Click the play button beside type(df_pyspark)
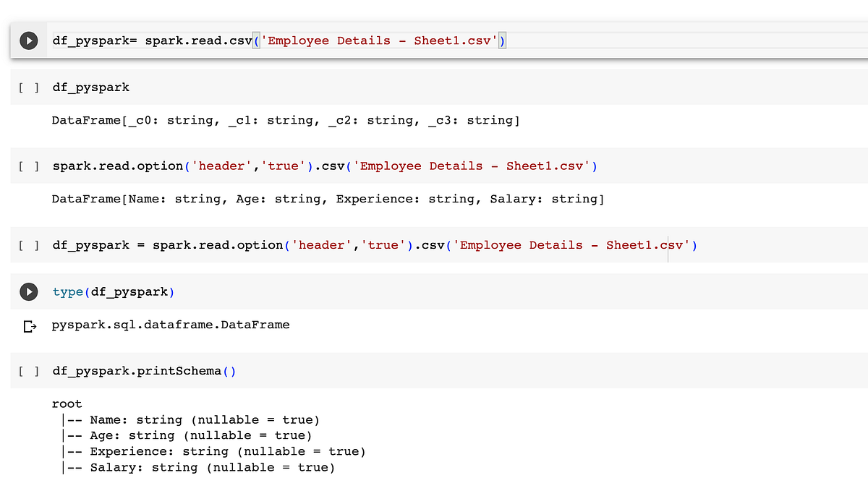The image size is (868, 504). [x=28, y=291]
